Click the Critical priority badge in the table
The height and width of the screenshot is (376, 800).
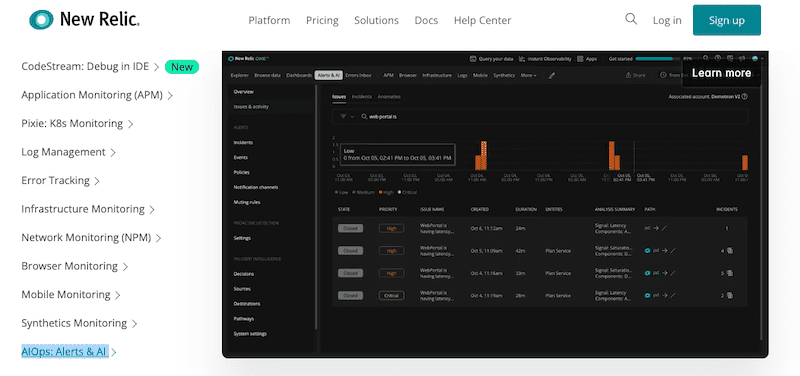point(391,295)
